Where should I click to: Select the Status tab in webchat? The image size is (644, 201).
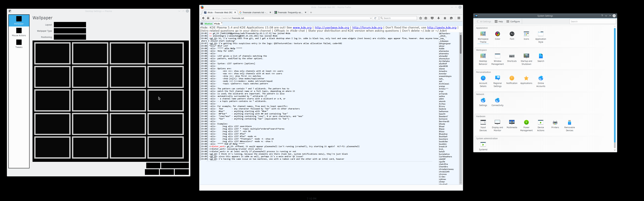208,24
